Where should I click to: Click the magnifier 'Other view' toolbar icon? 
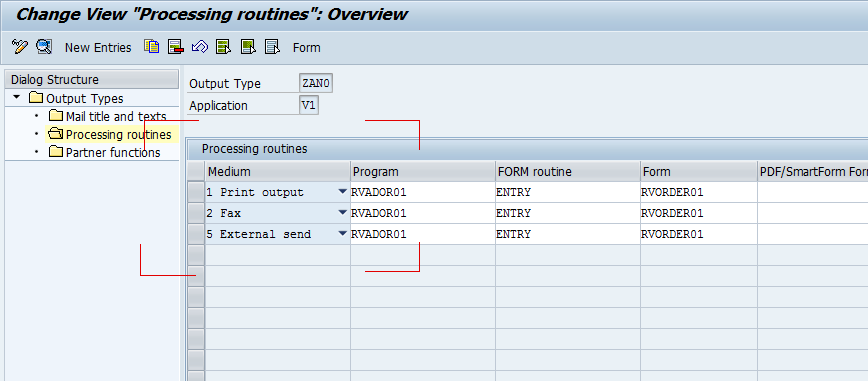44,47
